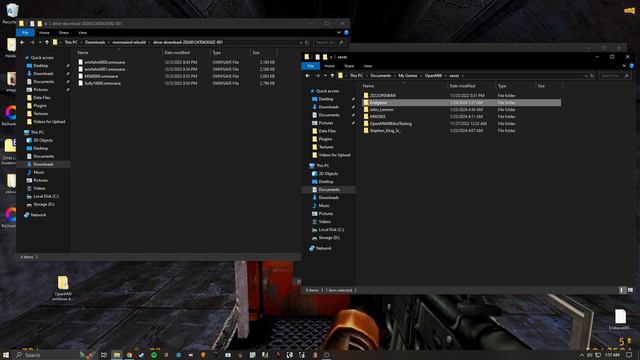This screenshot has height=360, width=640.
Task: Expand the ribbon in the saves window
Action: 624,66
